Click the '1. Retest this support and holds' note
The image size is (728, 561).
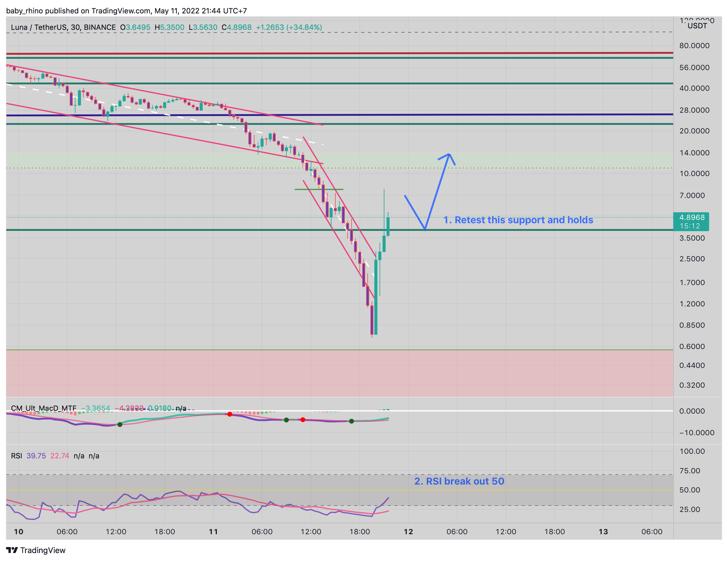point(518,220)
